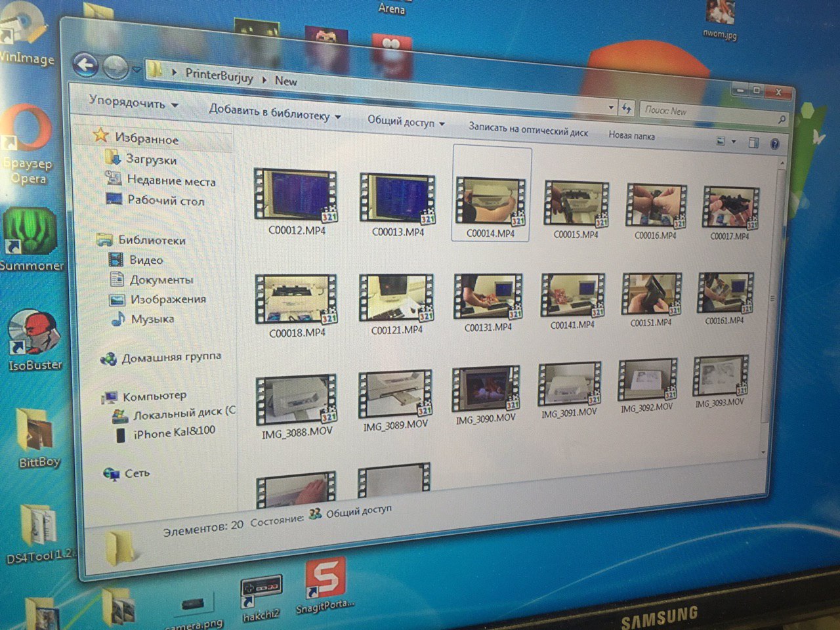Select the C00013.MP4 video file
This screenshot has height=630, width=840.
coord(398,204)
